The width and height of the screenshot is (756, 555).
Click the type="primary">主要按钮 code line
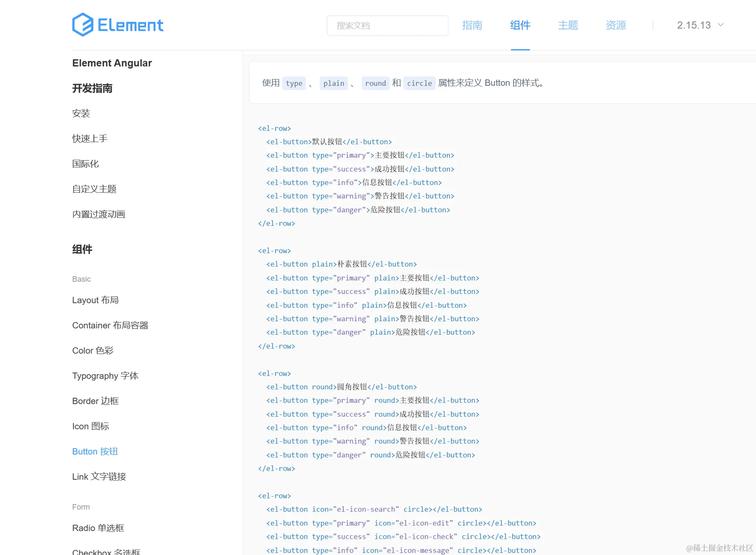[x=360, y=156]
